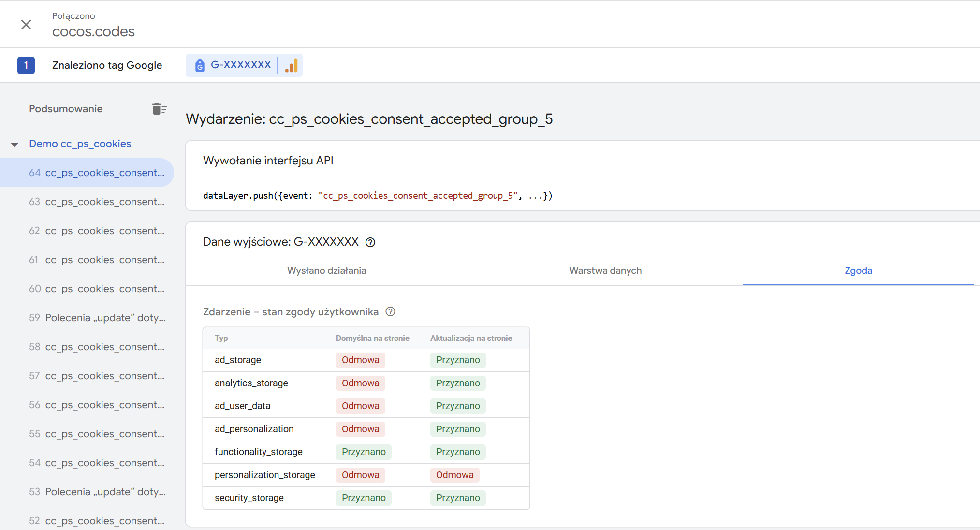Screen dimensions: 980x530
Task: Select the Zgoda tab
Action: pos(858,271)
